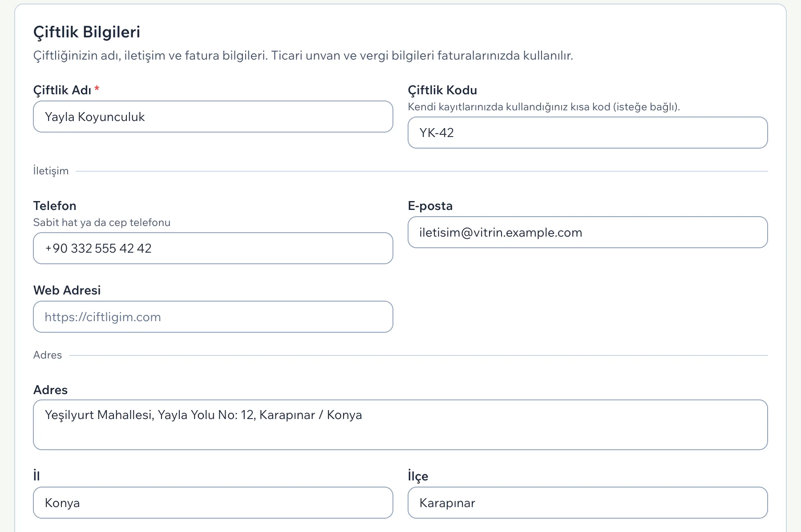Click the description starting 'Çiftliğinizin adı, iletişim'
801x532 pixels.
click(x=303, y=56)
